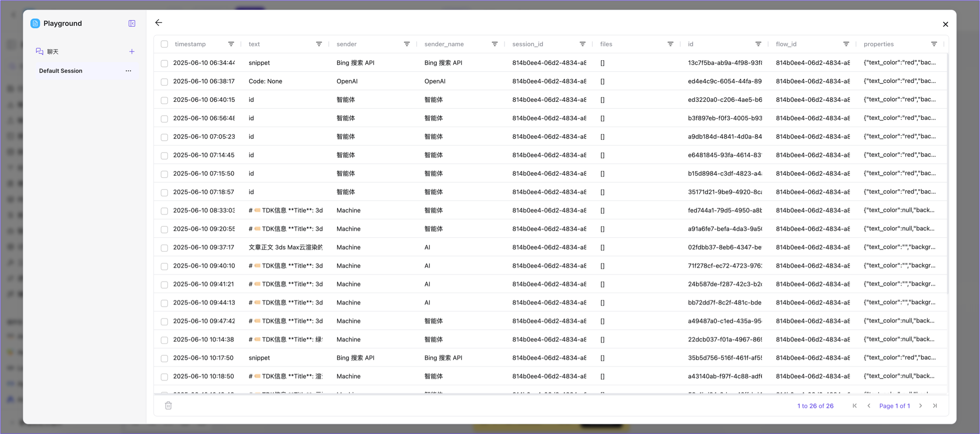The height and width of the screenshot is (434, 980).
Task: Collapse the Playground sidebar panel
Action: coord(132,24)
